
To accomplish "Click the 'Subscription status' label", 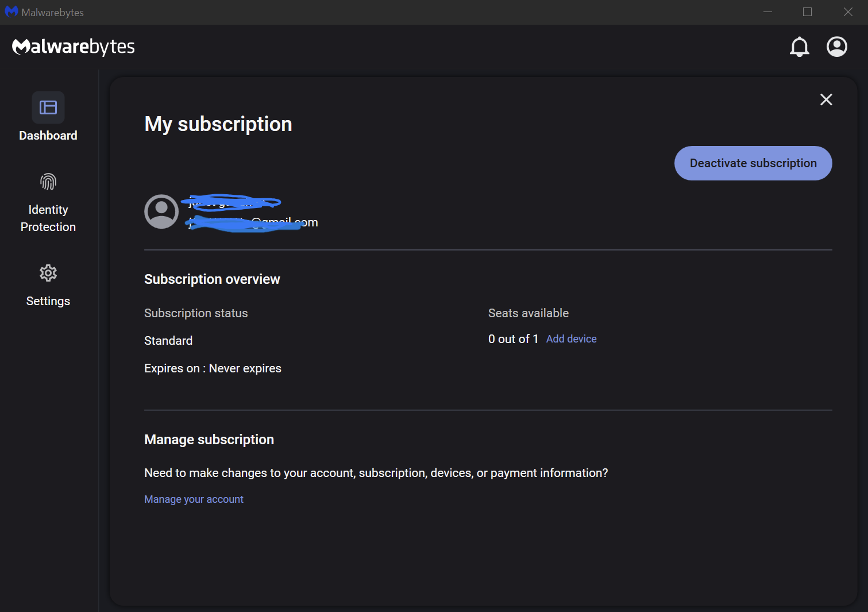I will 196,313.
